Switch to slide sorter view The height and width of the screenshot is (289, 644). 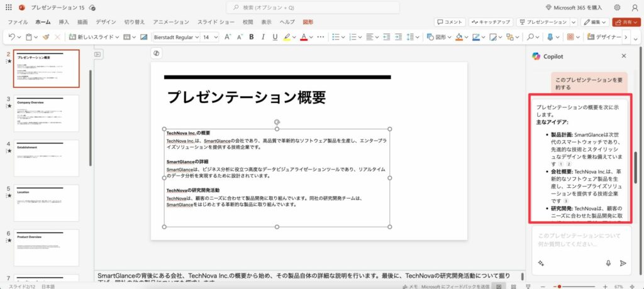[x=513, y=286]
